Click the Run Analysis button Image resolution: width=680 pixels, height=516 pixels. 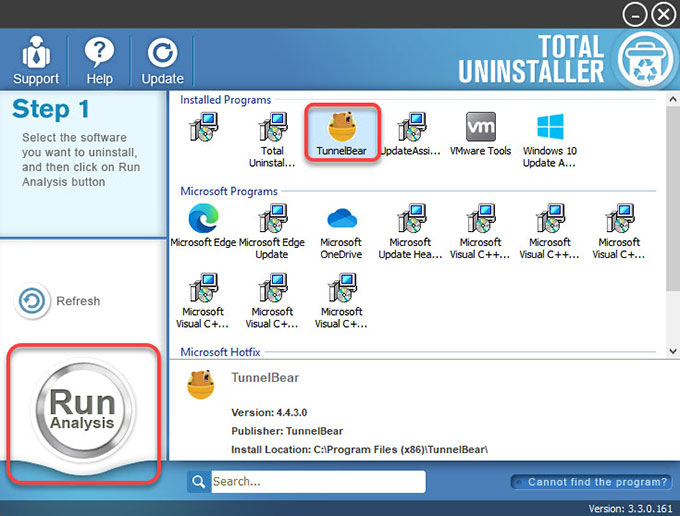[x=82, y=409]
